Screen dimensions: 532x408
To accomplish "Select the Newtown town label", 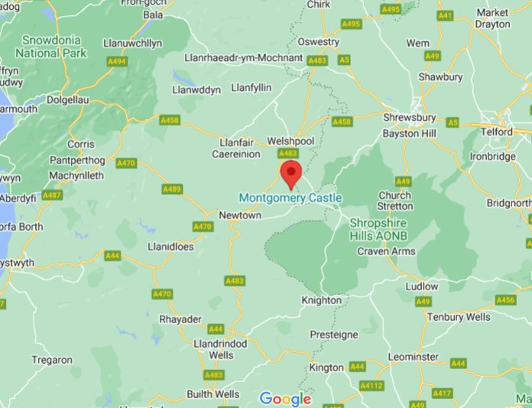I will click(240, 215).
